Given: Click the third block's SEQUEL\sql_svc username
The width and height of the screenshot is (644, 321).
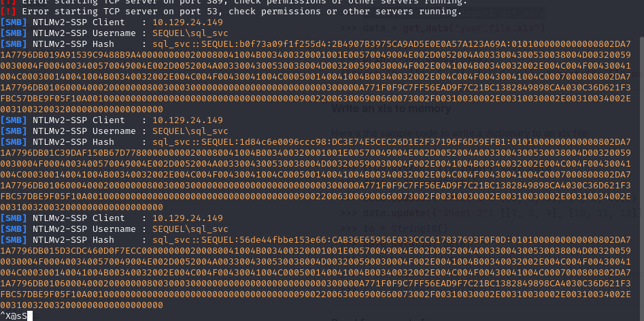Looking at the screenshot, I should (190, 229).
